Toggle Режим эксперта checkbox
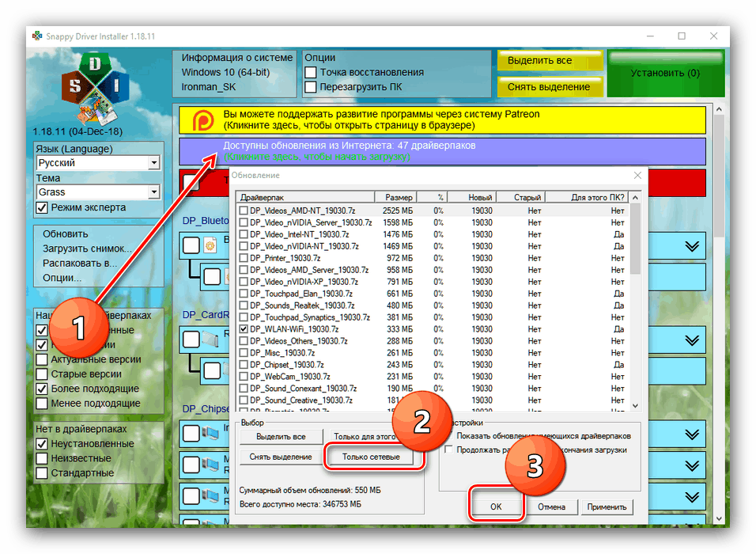The image size is (756, 554). pyautogui.click(x=42, y=208)
